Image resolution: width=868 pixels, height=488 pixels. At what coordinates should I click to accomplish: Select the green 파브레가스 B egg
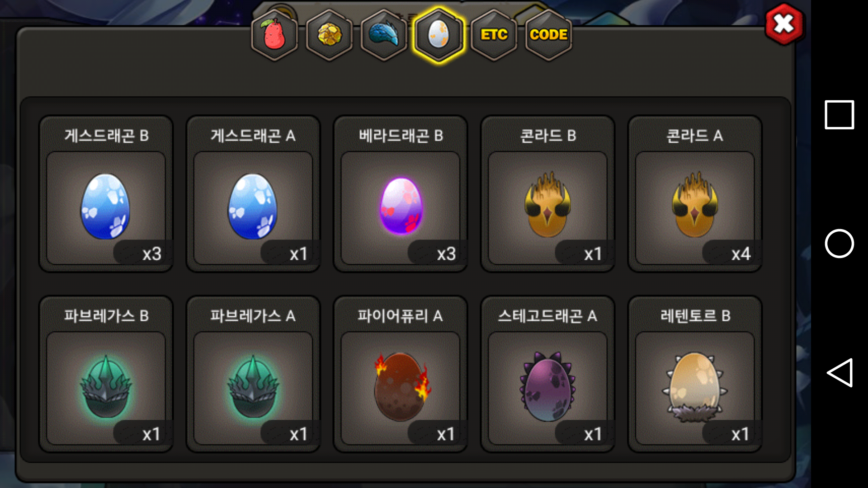point(106,374)
